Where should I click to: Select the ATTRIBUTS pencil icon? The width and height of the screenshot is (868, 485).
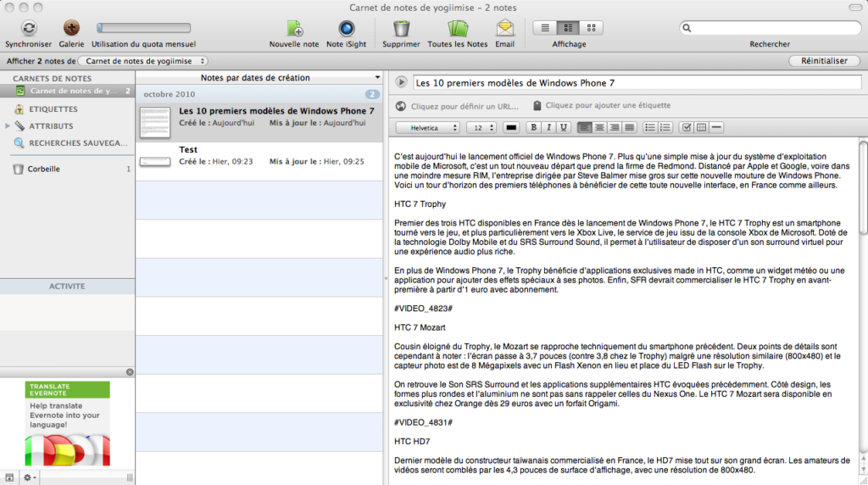(19, 126)
